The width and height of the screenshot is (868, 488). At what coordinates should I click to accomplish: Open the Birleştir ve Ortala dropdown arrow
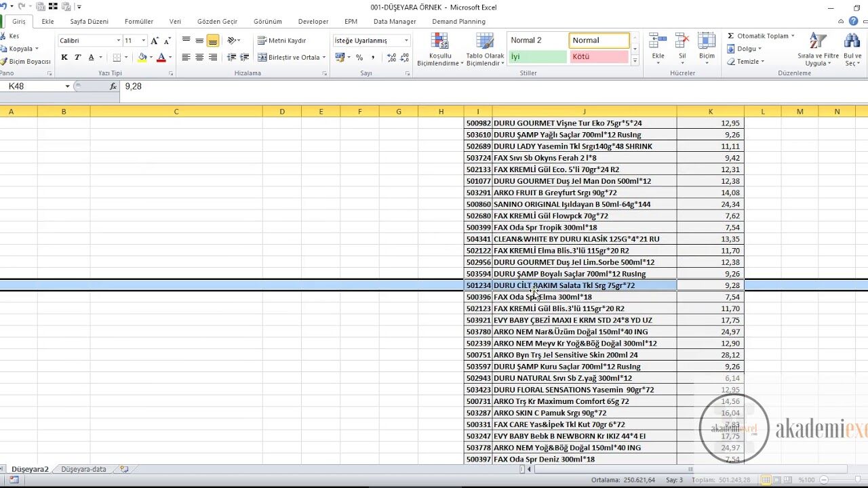coord(324,58)
